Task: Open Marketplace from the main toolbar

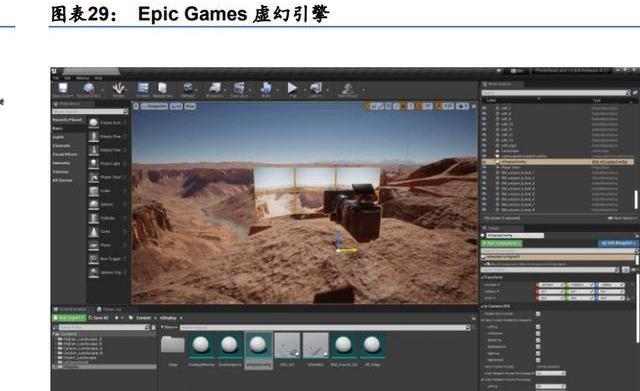Action: [162, 90]
